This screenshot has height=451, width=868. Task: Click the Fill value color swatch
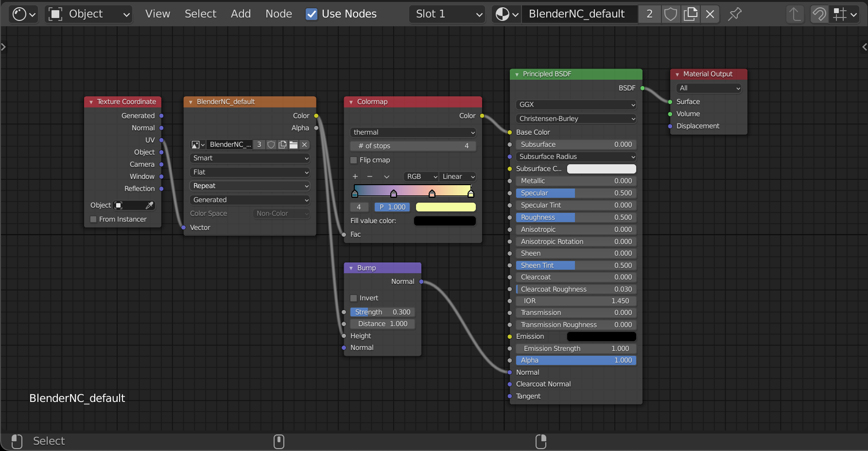point(444,221)
